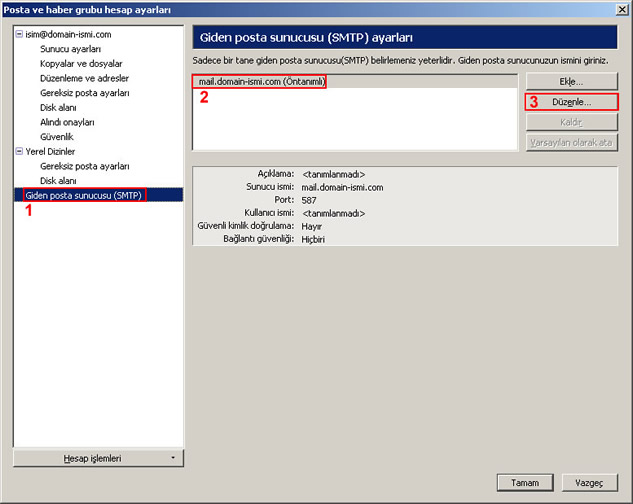Click the Ekle... button
Screen dimensions: 633x504
pos(571,81)
